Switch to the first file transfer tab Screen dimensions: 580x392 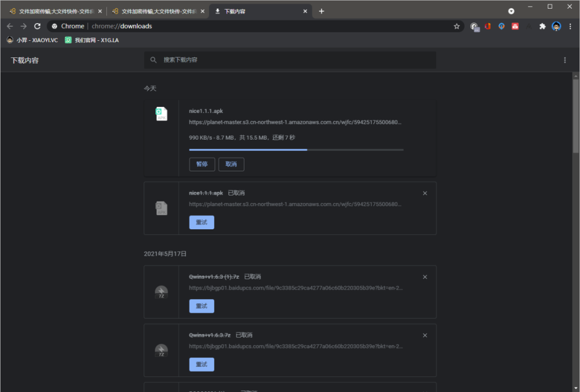(53, 11)
